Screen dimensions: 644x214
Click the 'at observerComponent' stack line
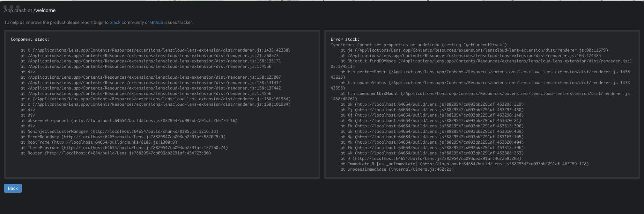tap(129, 121)
